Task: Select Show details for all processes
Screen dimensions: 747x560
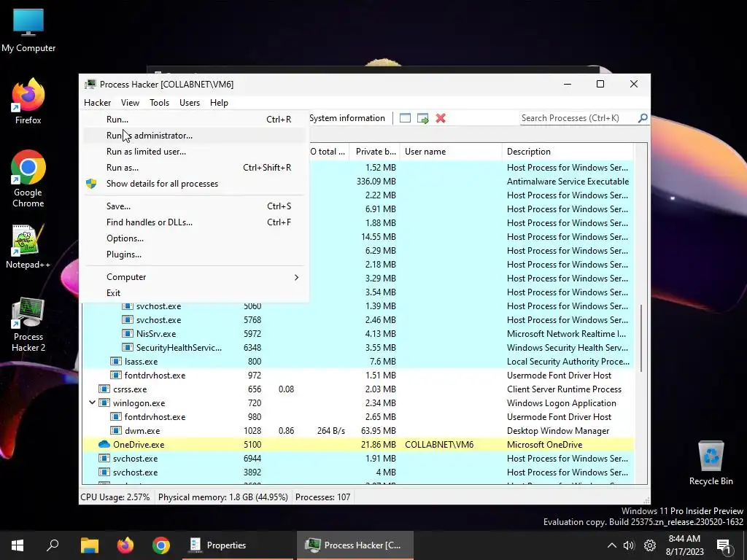Action: [194, 184]
